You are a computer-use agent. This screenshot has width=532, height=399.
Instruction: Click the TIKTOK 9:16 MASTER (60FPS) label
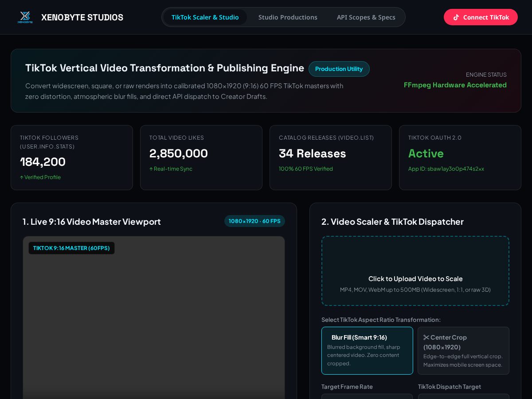[x=71, y=248]
